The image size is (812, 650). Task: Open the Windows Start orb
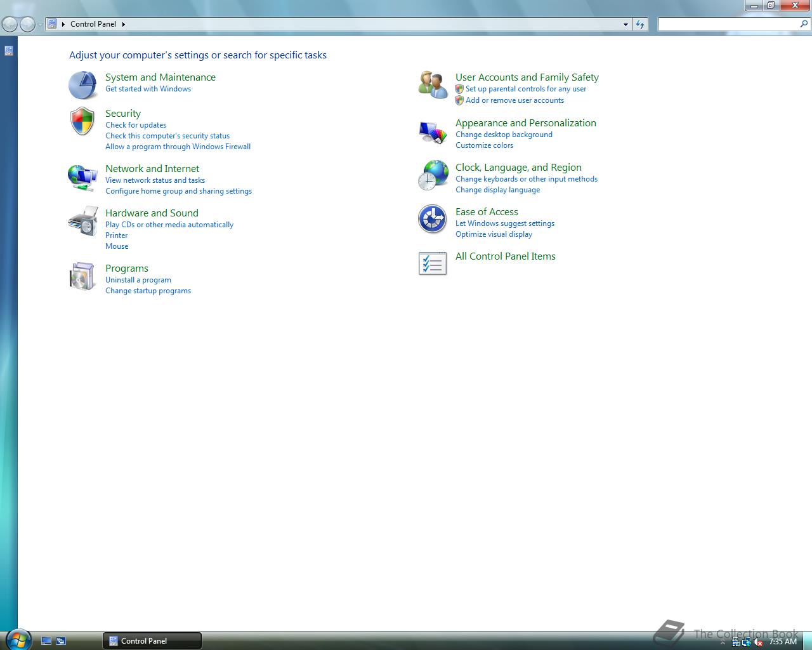(x=17, y=640)
